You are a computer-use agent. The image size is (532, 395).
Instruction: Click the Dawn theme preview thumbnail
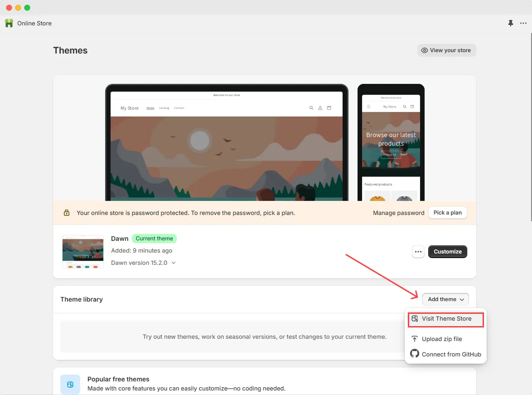coord(83,251)
